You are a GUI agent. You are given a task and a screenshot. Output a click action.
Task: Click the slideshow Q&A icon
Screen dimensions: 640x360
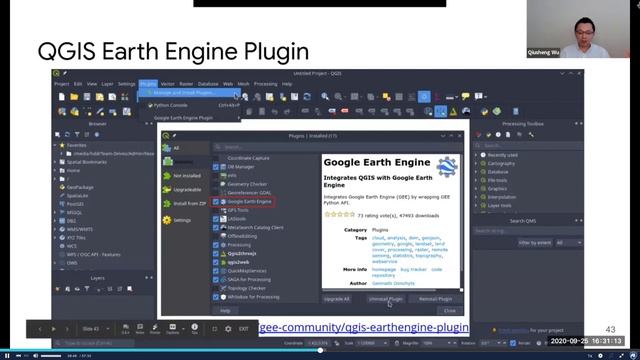point(125,329)
